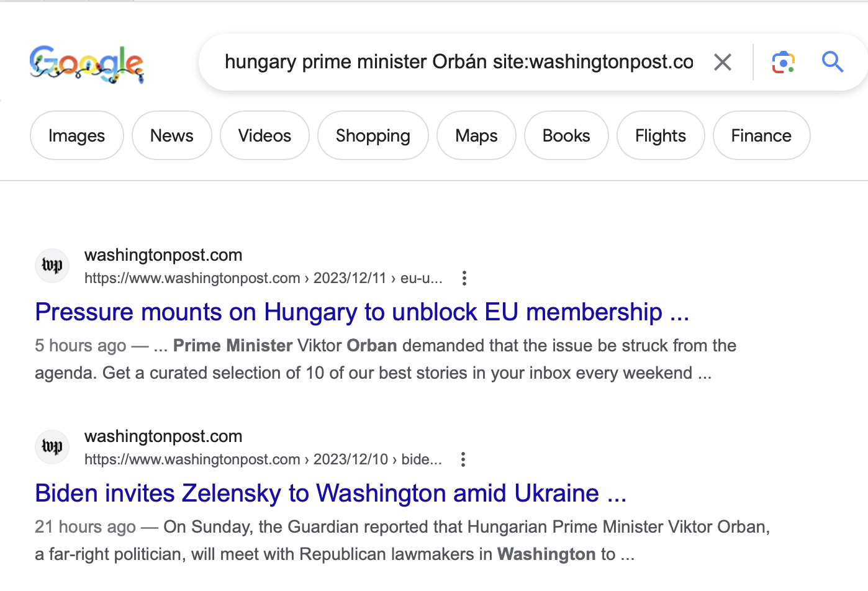Open options menu for the Biden result
The width and height of the screenshot is (868, 591).
(x=463, y=459)
